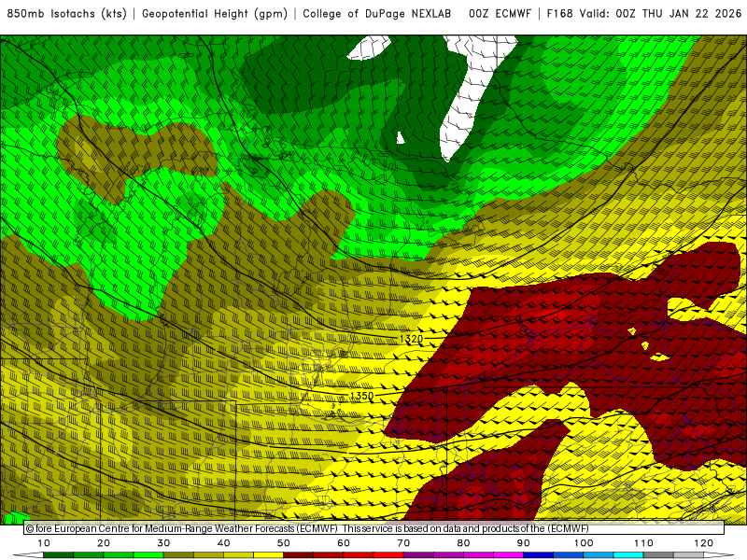Select the darkest green swatch right after the 10 mark
Viewport: 747px width, 560px height.
pyautogui.click(x=58, y=555)
